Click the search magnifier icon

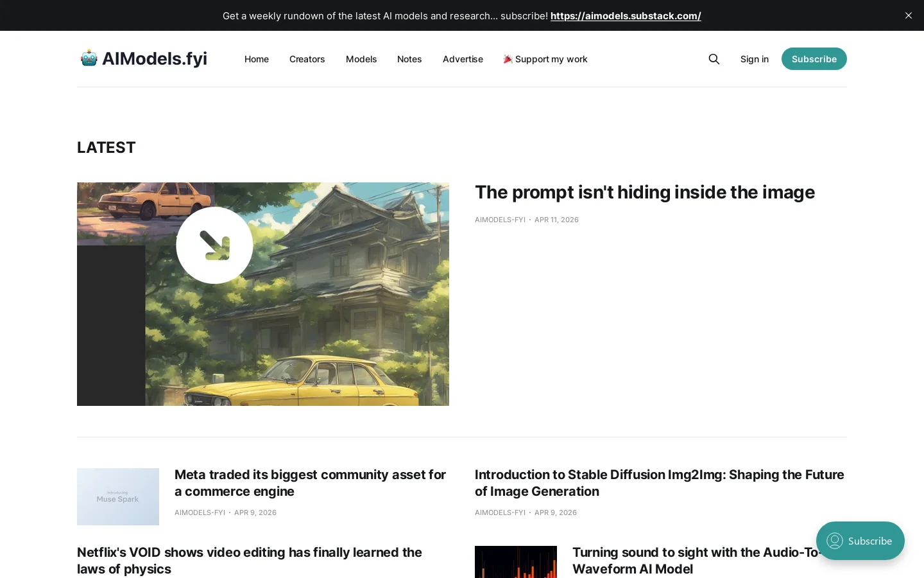[x=714, y=59]
